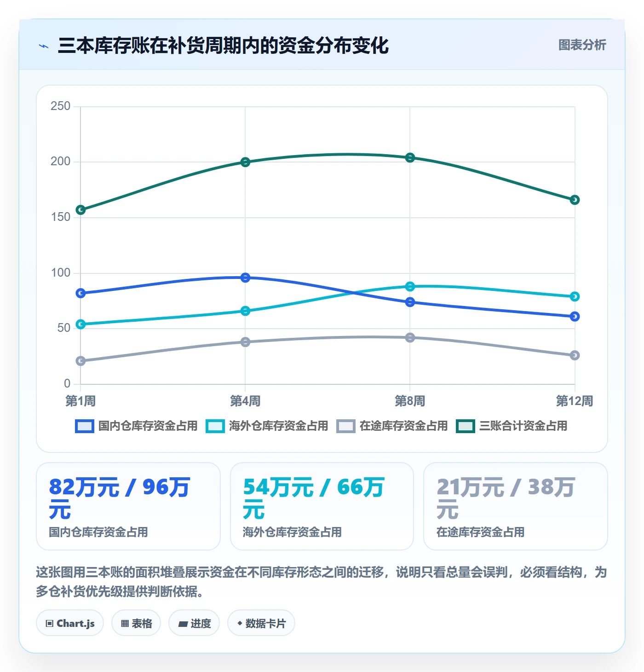Screen dimensions: 644x672
Task: Click the cyan overseas line point at 第4周
Action: (x=245, y=311)
